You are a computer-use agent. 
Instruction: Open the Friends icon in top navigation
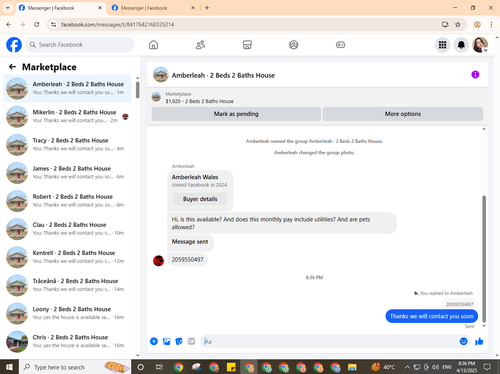(x=200, y=45)
